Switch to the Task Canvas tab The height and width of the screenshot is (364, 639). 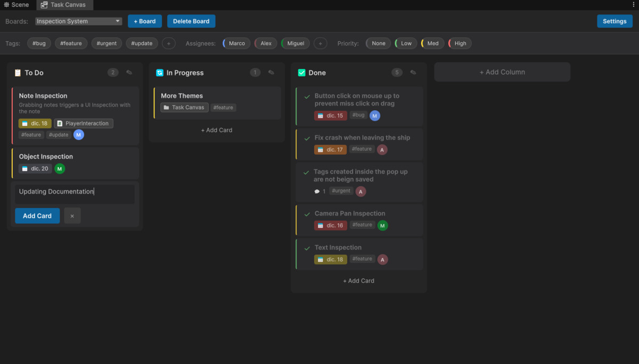tap(64, 5)
